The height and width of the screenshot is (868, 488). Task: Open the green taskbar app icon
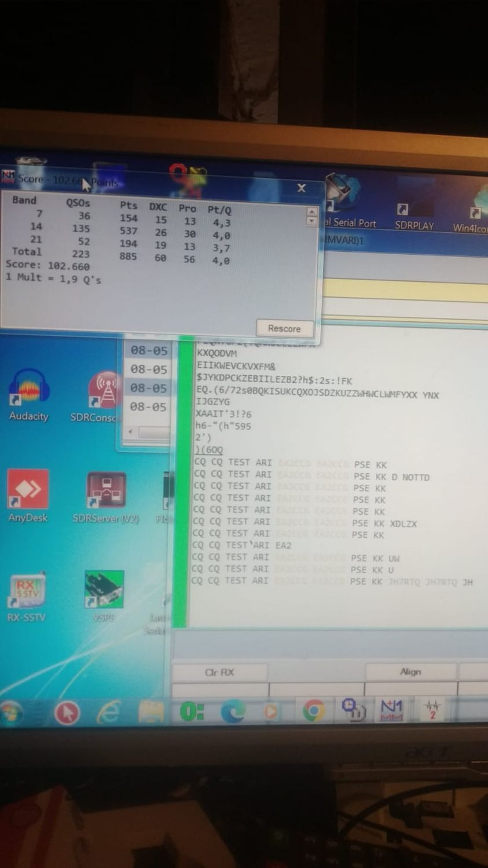[192, 712]
